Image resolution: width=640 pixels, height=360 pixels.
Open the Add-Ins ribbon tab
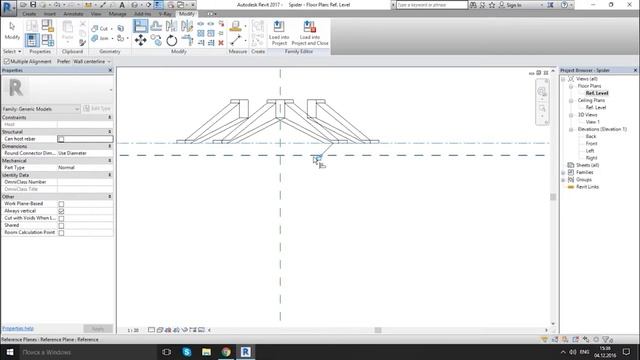click(142, 14)
